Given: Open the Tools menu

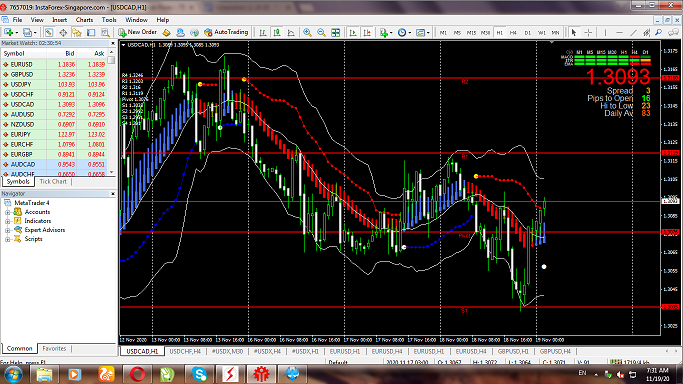Looking at the screenshot, I should click(x=109, y=20).
